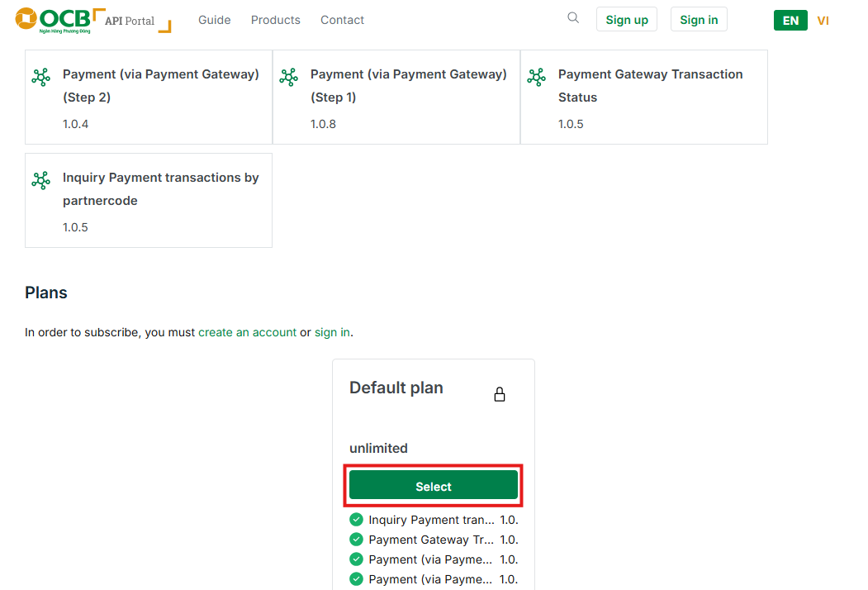Click the Payment Gateway Transaction Status icon
Image resolution: width=868 pixels, height=590 pixels.
(536, 77)
